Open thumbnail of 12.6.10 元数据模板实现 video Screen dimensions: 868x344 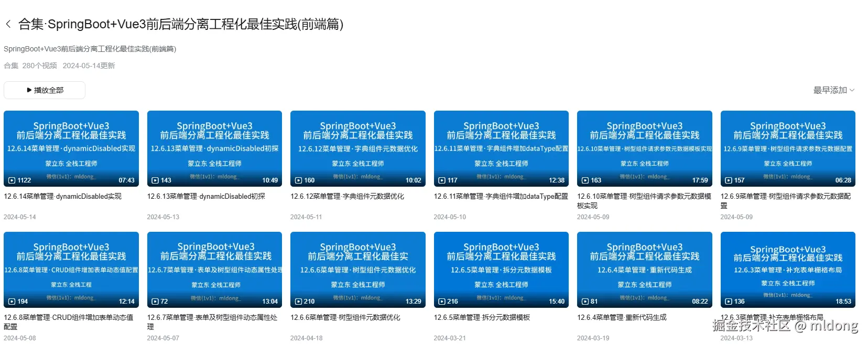click(645, 149)
